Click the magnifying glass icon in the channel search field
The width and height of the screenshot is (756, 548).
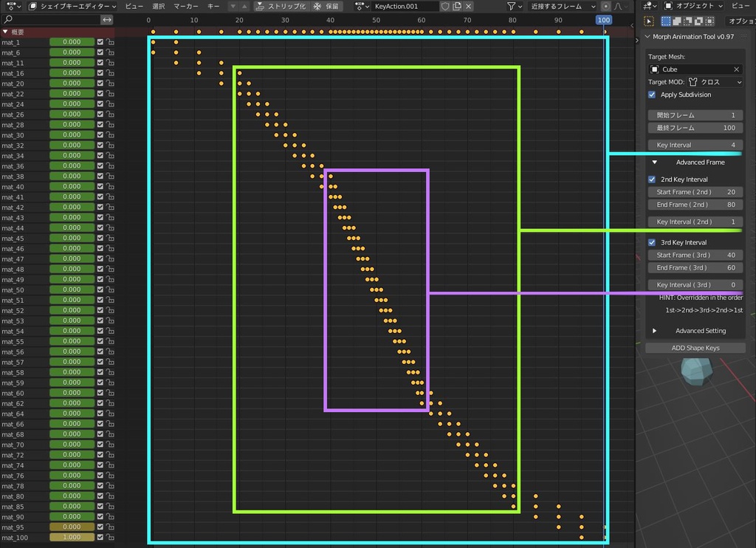(x=7, y=19)
